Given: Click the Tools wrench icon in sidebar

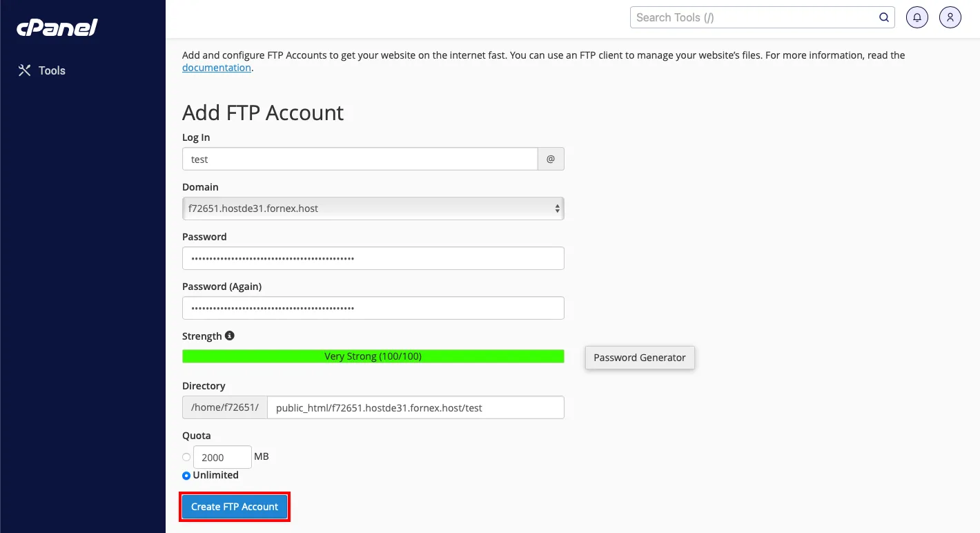Looking at the screenshot, I should 25,70.
